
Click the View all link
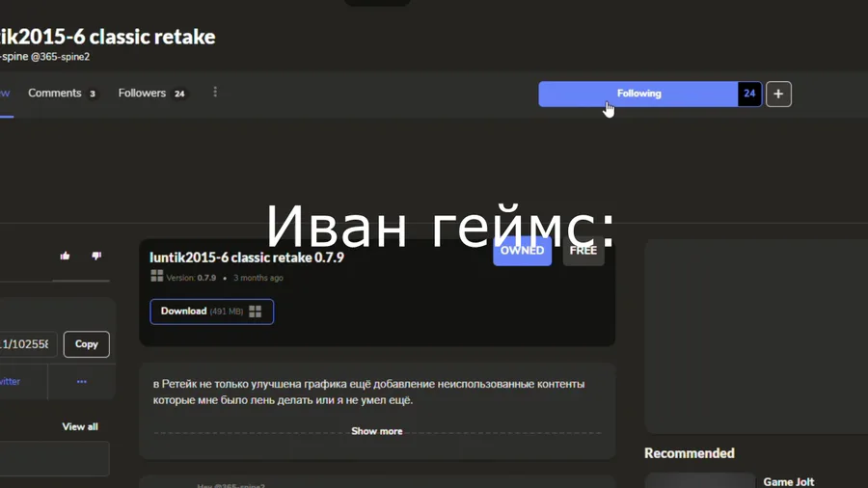tap(80, 426)
